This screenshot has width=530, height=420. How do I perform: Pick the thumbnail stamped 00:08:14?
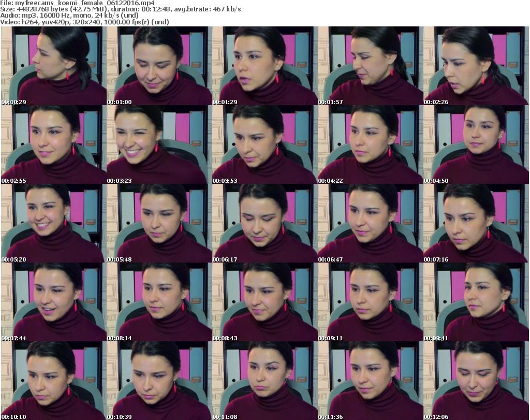159,302
